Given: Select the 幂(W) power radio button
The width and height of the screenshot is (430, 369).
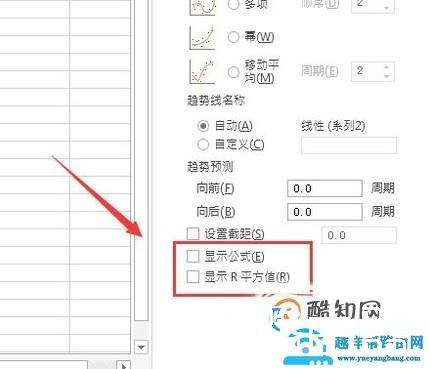Looking at the screenshot, I should (x=233, y=37).
